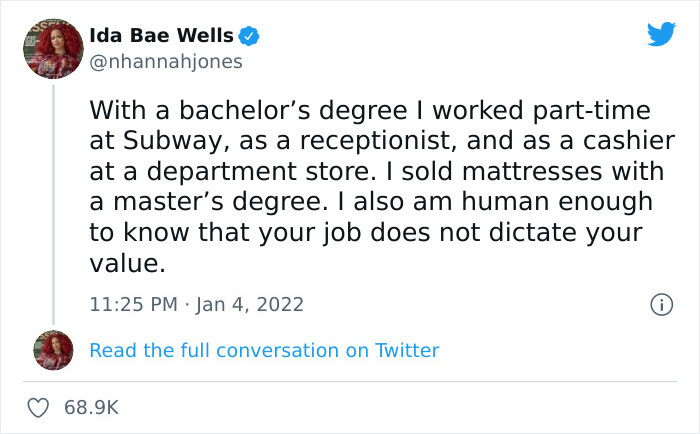Click the Twitter bird logo

661,35
